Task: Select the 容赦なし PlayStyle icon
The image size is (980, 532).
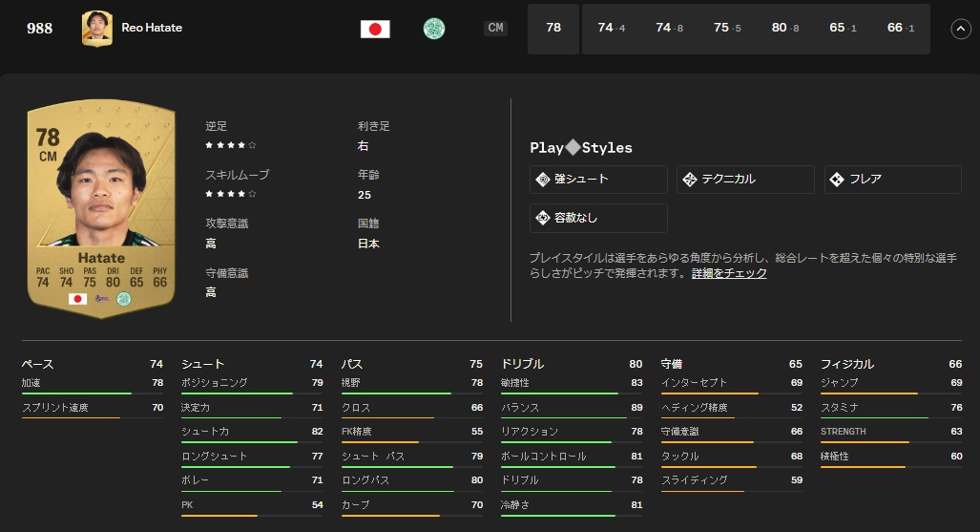Action: click(543, 218)
